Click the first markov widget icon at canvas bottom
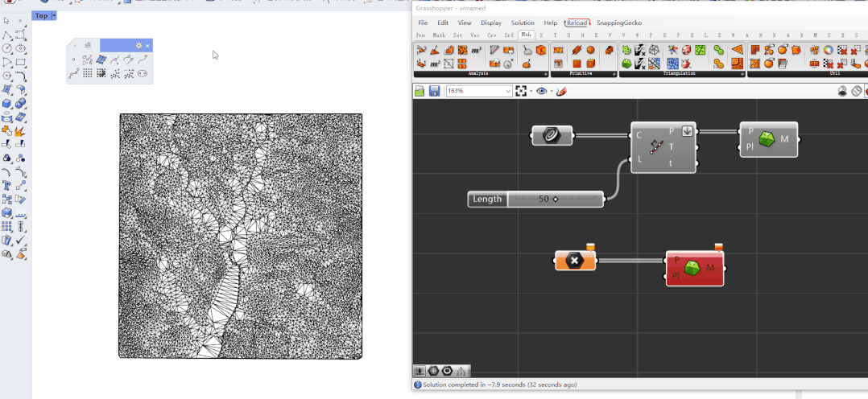868x399 pixels. click(420, 371)
